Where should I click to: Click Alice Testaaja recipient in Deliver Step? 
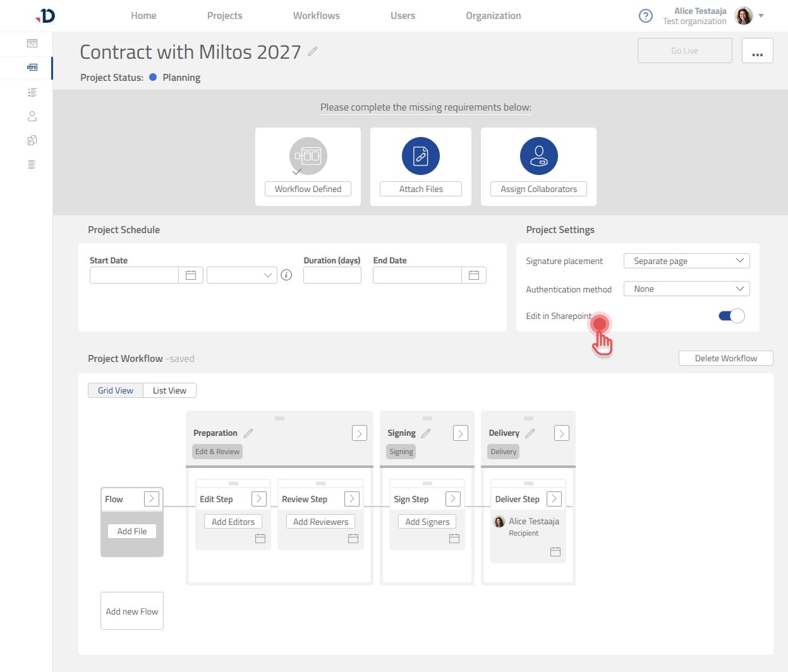point(526,526)
